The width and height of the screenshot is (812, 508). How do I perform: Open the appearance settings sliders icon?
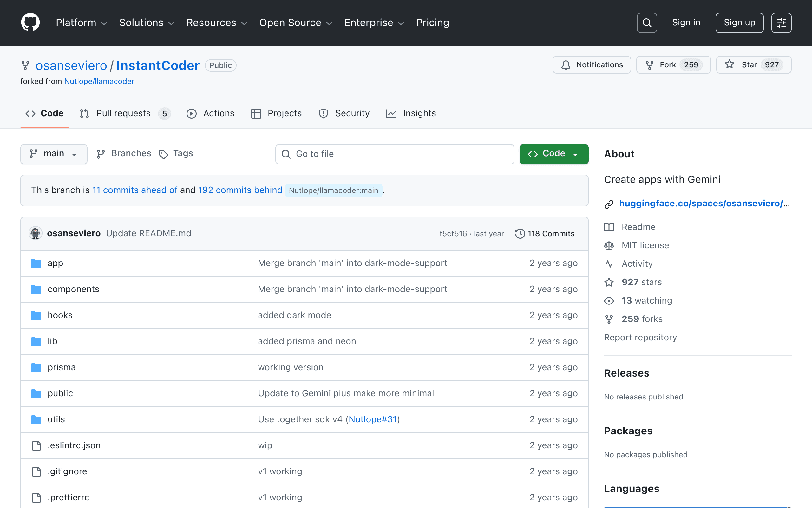(x=781, y=23)
